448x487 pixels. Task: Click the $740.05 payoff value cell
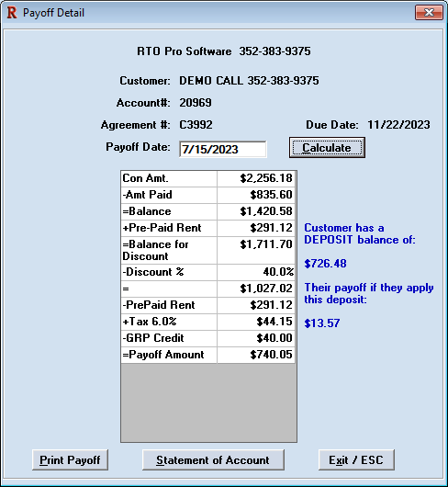point(256,355)
